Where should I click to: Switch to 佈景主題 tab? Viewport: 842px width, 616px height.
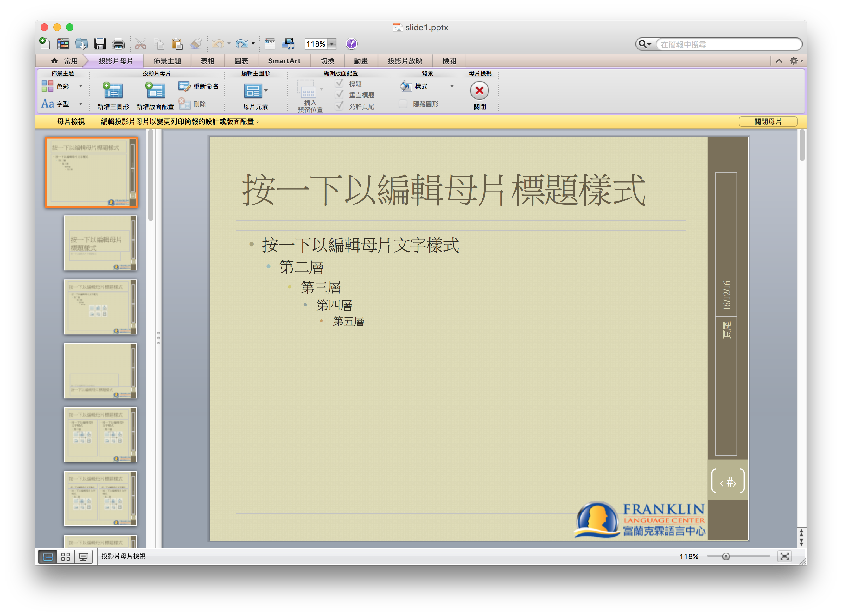coord(167,61)
